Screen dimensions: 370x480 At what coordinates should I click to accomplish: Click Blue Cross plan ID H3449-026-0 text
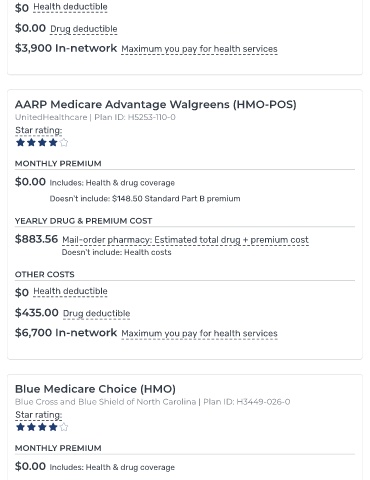(247, 402)
